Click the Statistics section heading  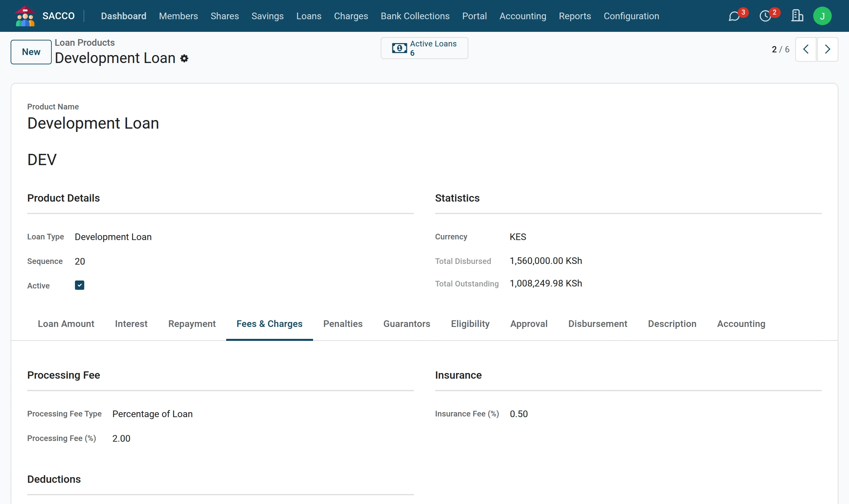[x=457, y=198]
